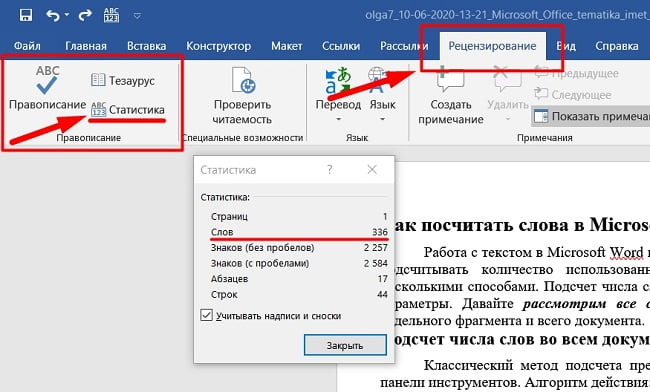Click the Страниц row in statistics
This screenshot has height=392, width=650.
[x=299, y=216]
